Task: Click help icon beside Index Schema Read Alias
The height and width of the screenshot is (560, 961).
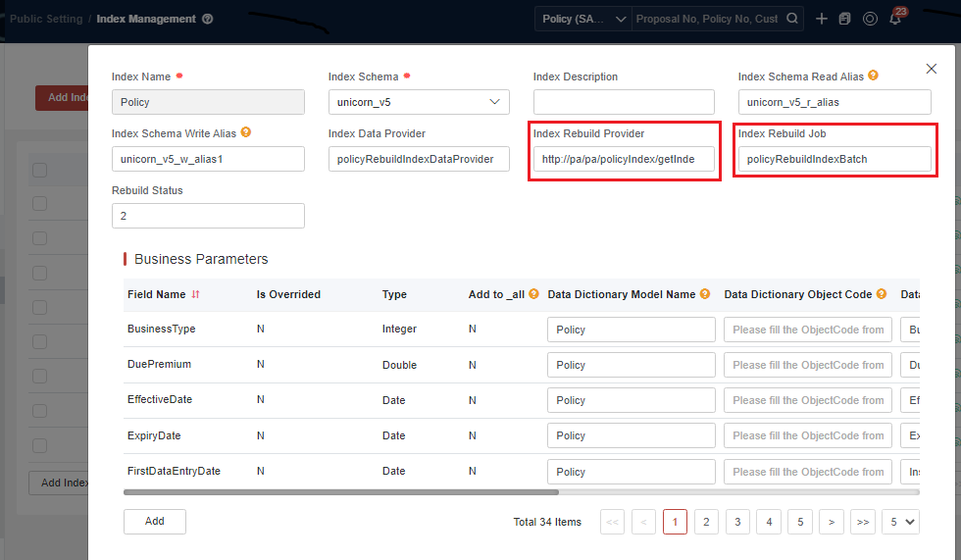Action: tap(873, 76)
